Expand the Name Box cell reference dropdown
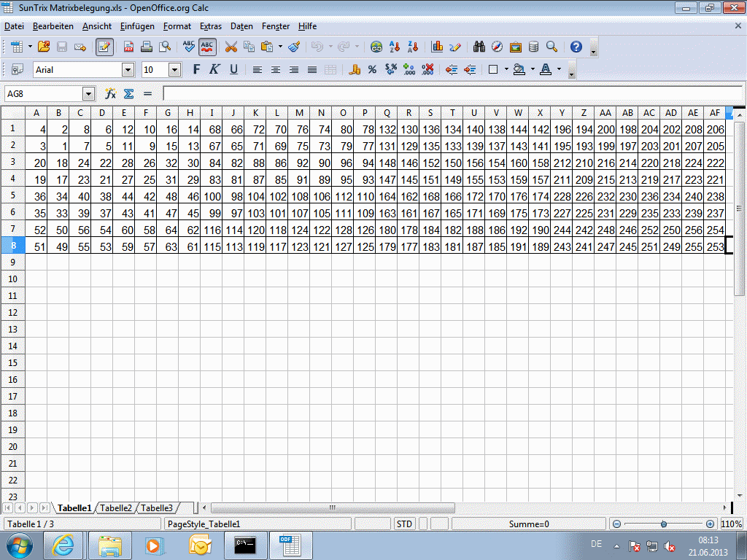This screenshot has width=747, height=560. coord(89,94)
